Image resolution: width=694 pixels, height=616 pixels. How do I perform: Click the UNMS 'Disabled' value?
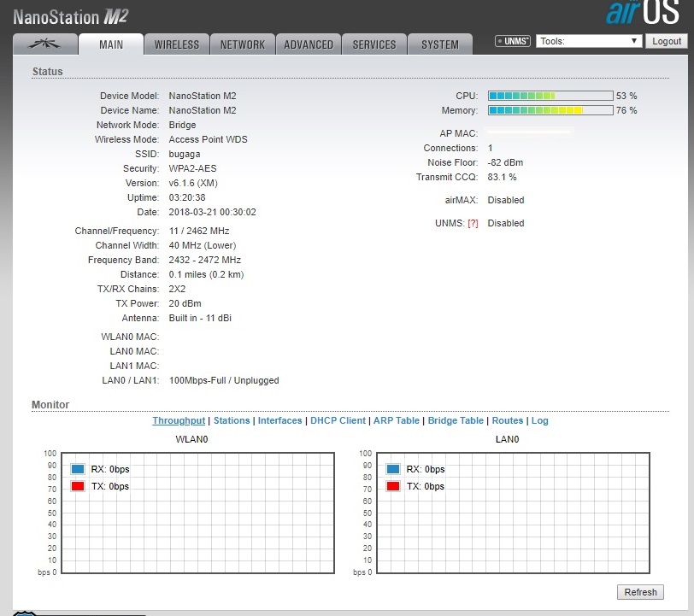coord(506,224)
